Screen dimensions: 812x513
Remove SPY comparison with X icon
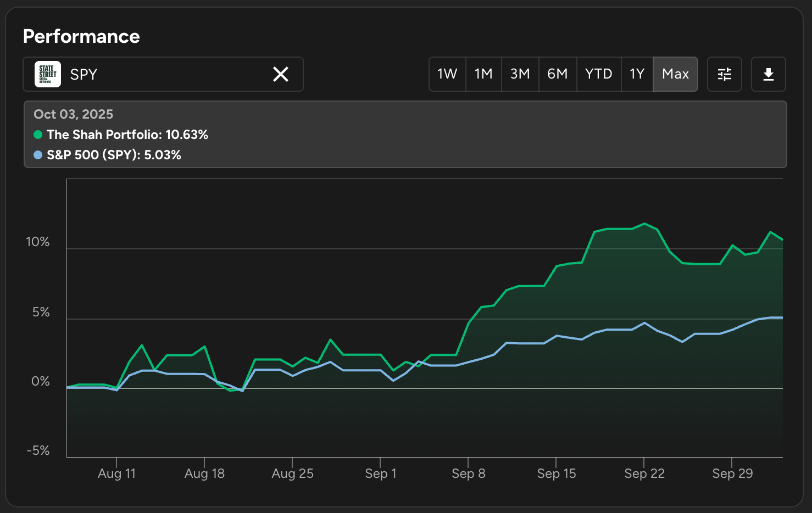[281, 74]
